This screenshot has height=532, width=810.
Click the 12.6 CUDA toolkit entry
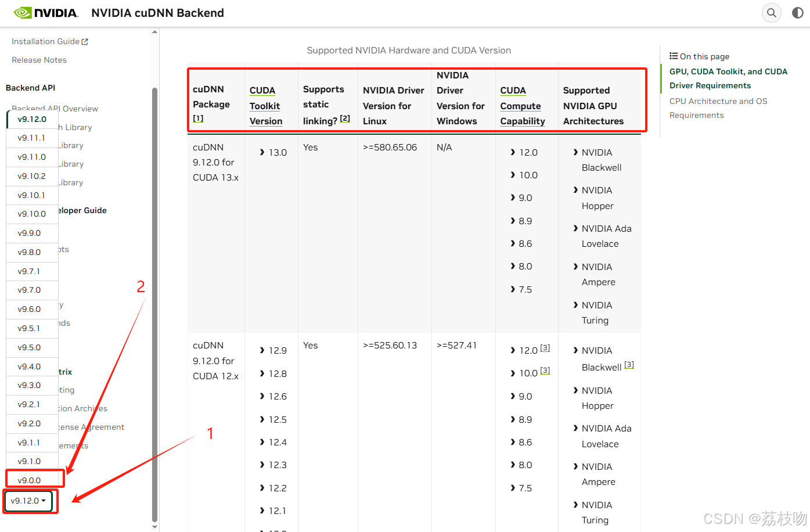[278, 396]
